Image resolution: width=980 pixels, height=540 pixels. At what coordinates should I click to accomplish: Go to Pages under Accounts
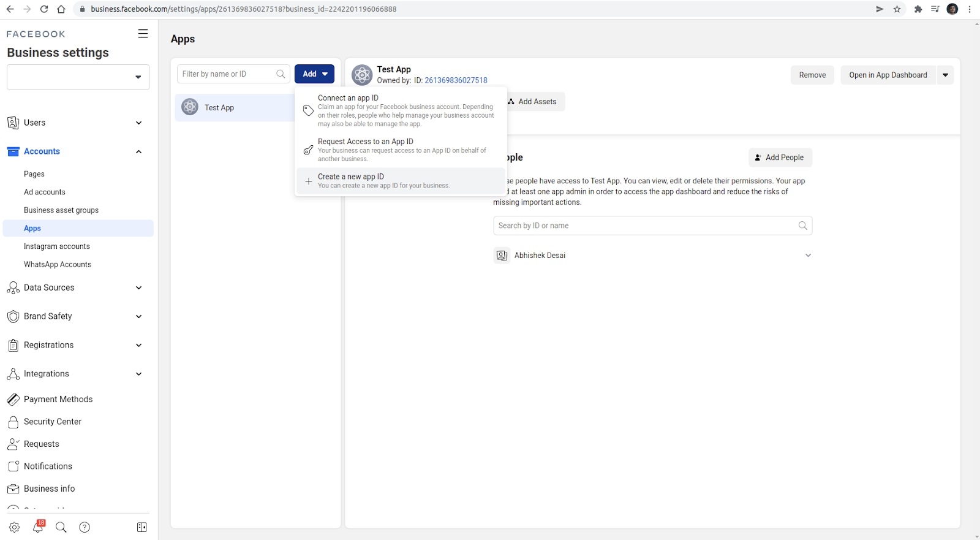pyautogui.click(x=34, y=174)
